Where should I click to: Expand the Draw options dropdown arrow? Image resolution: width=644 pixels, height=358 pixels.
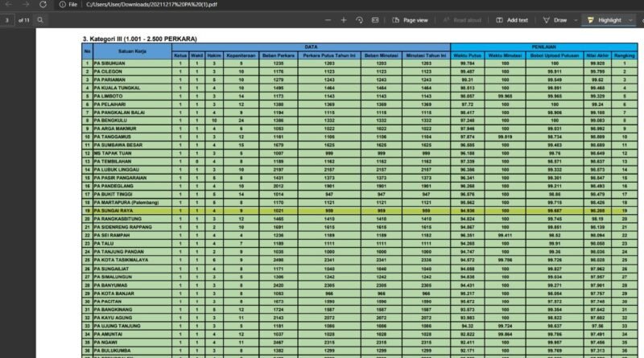[x=575, y=19]
